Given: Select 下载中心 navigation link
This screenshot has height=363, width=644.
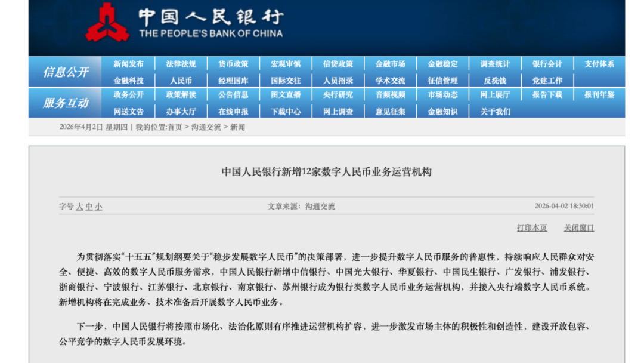Looking at the screenshot, I should point(286,112).
